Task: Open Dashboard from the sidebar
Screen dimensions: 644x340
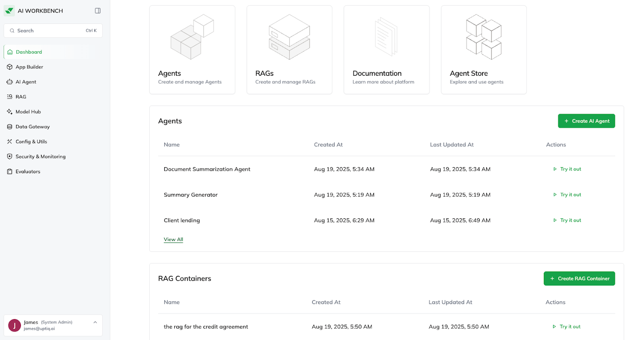Action: [x=29, y=52]
